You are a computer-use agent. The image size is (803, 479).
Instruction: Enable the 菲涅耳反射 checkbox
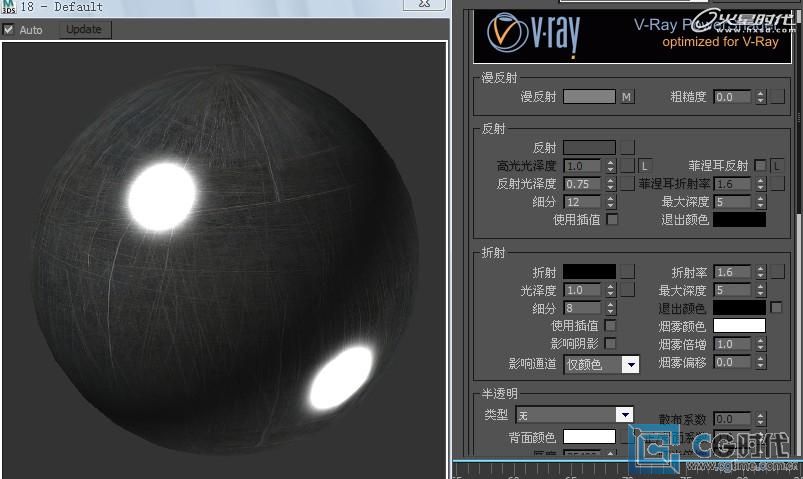point(760,165)
